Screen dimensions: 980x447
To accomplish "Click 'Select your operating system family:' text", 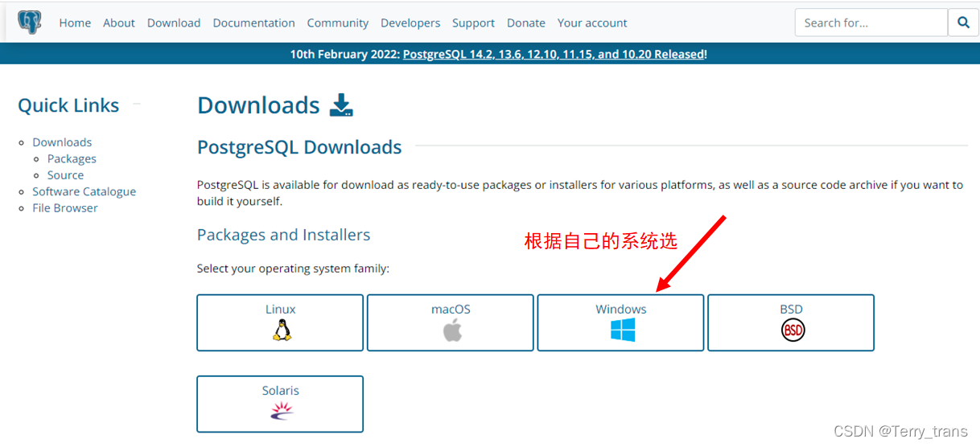I will point(293,269).
